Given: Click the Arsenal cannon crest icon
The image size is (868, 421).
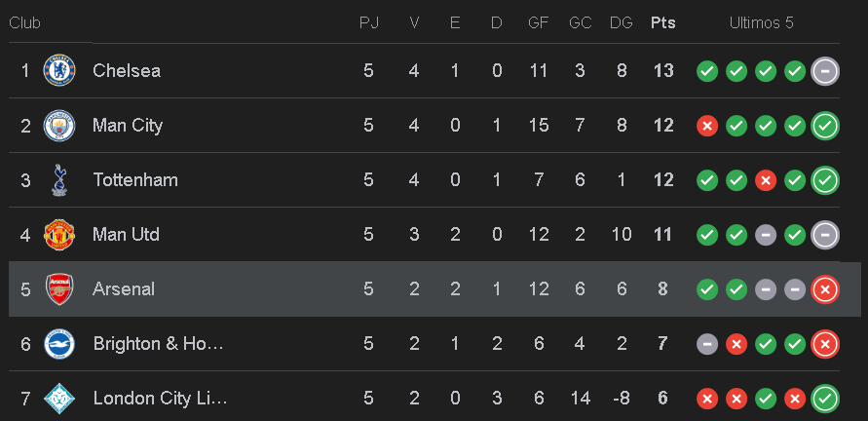Looking at the screenshot, I should click(59, 289).
